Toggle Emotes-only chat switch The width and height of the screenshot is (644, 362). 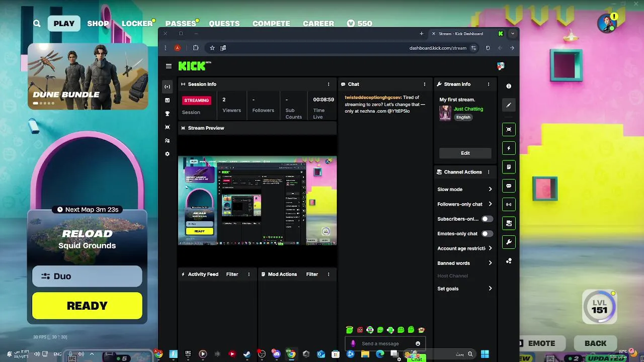click(487, 233)
